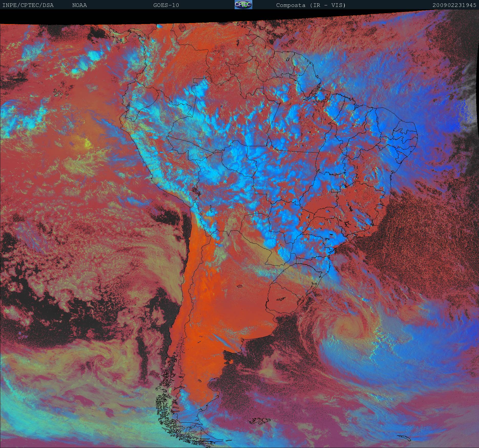Image resolution: width=479 pixels, height=448 pixels.
Task: Click the Composta (IR - VIS) label
Action: [311, 5]
